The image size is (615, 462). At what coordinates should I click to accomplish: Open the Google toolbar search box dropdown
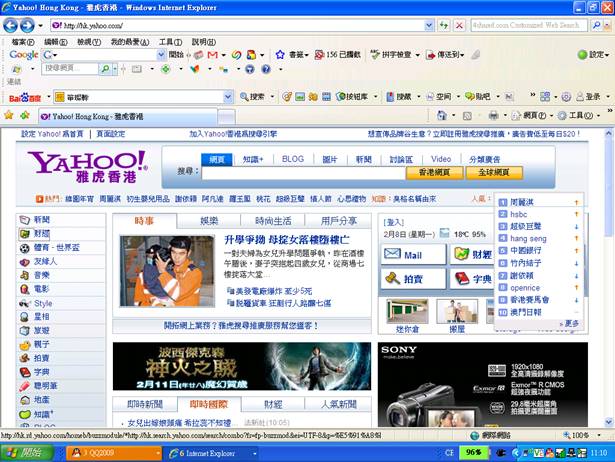161,55
